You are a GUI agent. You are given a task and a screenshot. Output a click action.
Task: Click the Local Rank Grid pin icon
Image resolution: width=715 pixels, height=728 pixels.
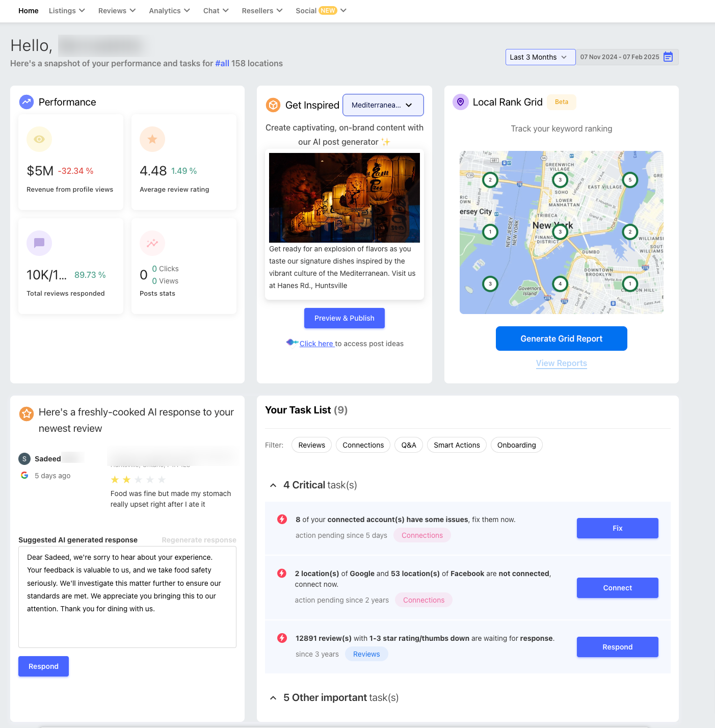pos(460,102)
